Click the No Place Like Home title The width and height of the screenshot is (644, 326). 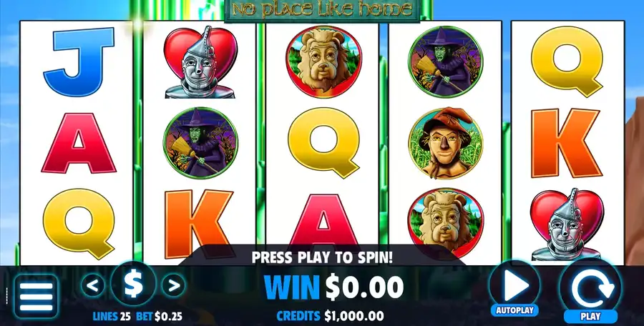pos(322,9)
